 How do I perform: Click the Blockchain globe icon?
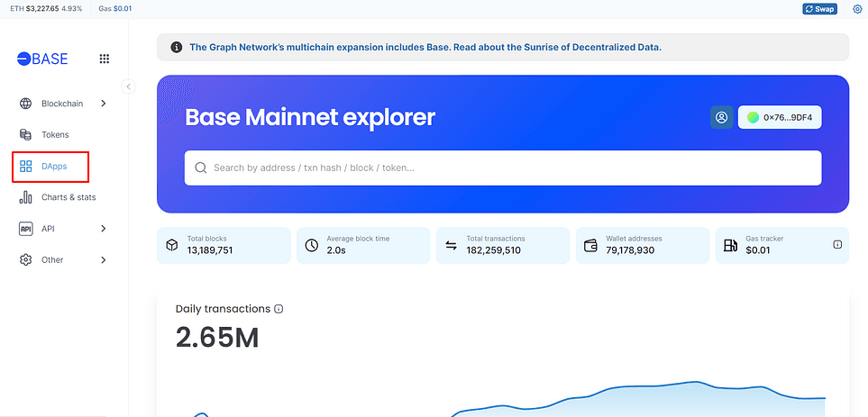click(x=25, y=104)
